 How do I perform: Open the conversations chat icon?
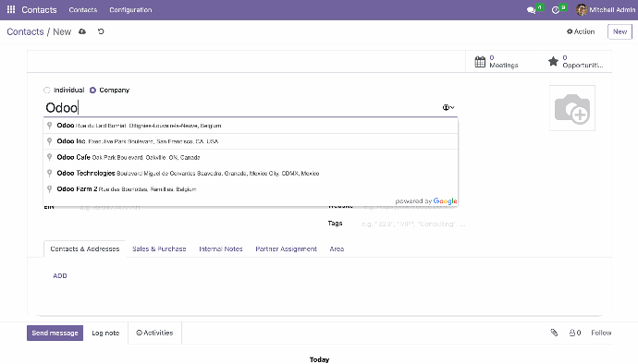coord(531,10)
